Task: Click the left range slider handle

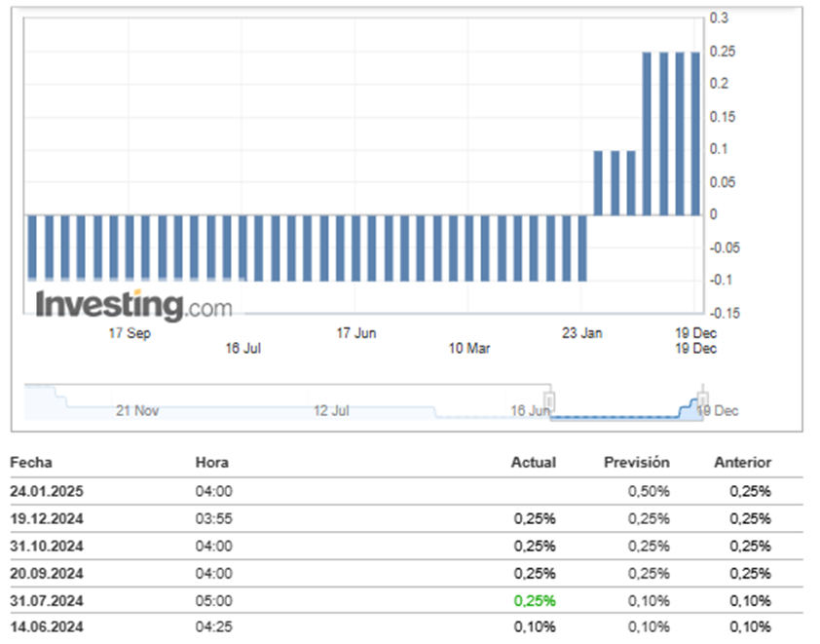Action: coord(549,401)
